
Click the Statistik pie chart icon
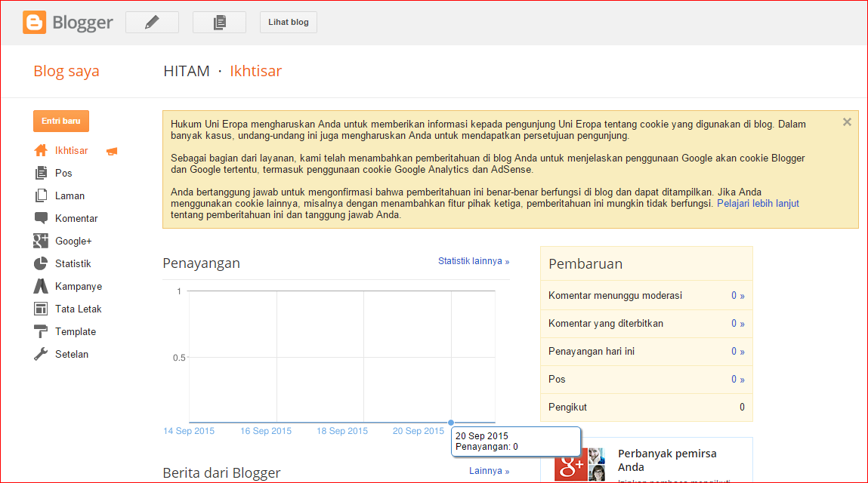[x=40, y=263]
